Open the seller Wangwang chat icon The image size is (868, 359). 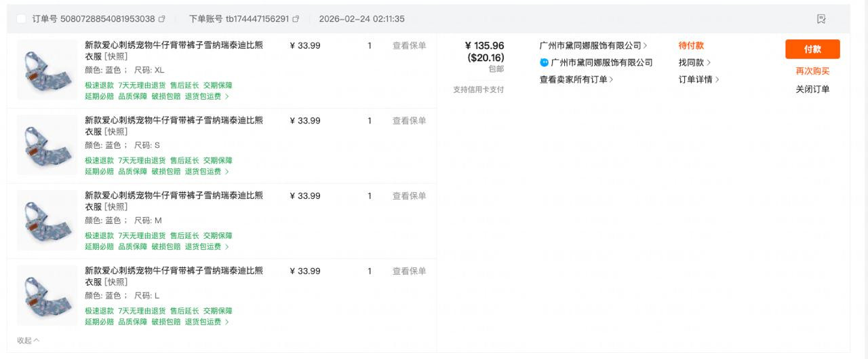544,62
